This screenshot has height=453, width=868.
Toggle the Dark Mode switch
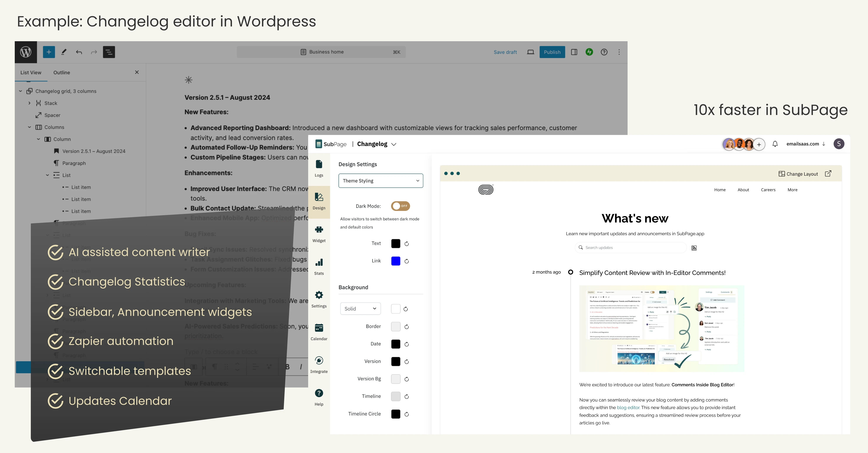400,206
